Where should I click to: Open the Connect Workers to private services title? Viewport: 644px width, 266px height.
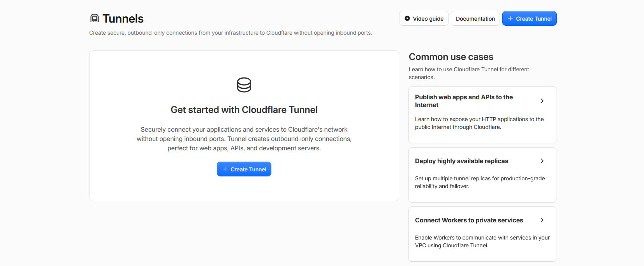(469, 220)
